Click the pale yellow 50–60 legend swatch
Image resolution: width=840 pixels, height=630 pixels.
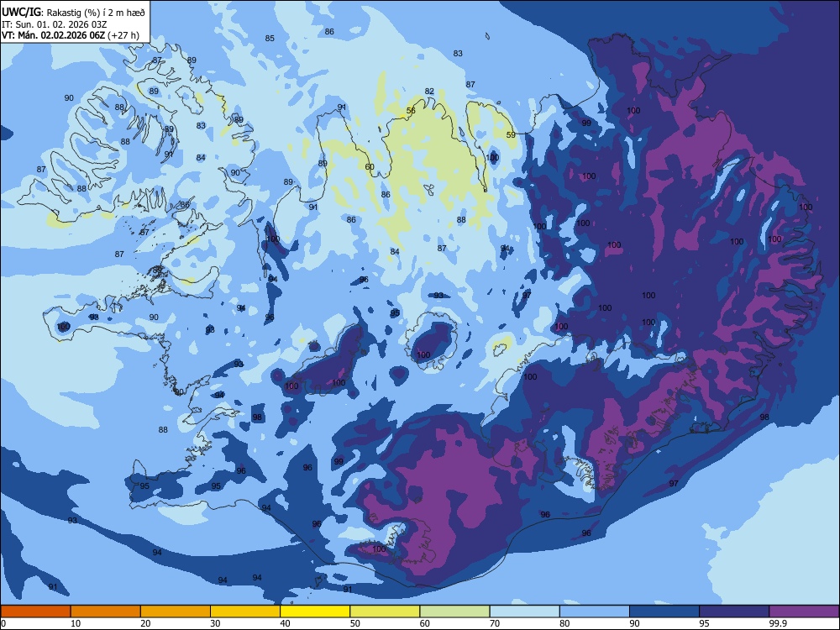[x=385, y=612]
